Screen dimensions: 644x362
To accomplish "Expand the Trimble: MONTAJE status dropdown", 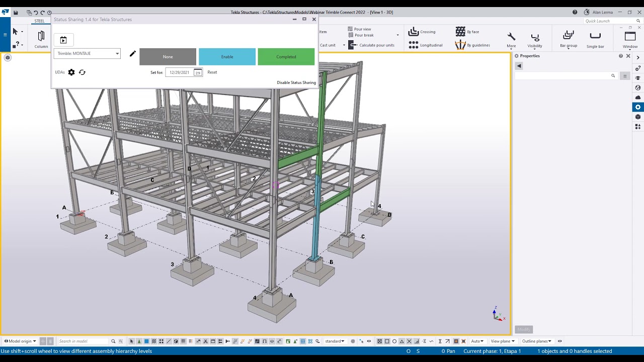I will pos(88,54).
